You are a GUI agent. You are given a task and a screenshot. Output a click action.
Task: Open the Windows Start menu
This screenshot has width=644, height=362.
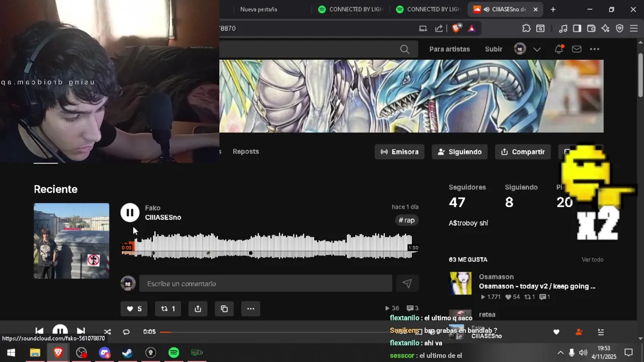(11, 352)
